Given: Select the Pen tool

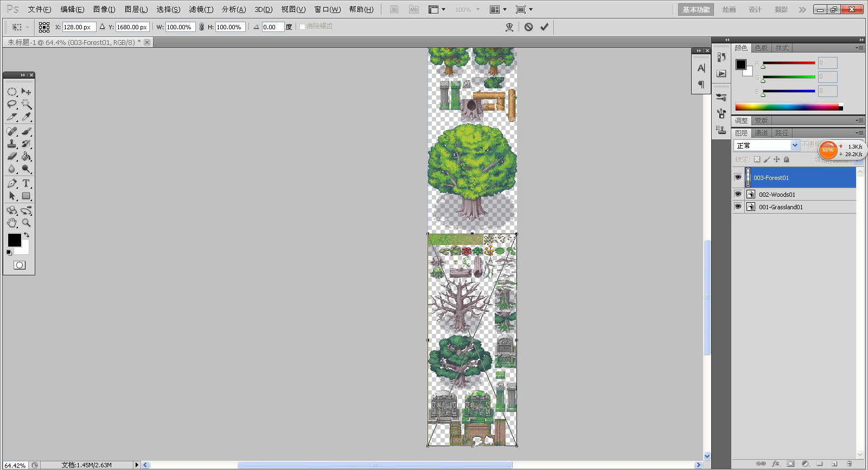Looking at the screenshot, I should [12, 183].
